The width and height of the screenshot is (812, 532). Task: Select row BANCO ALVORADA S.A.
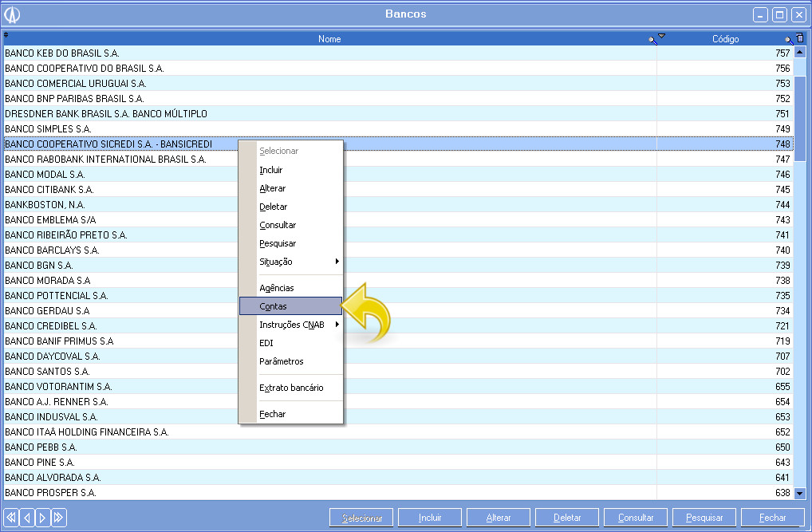[x=398, y=478]
